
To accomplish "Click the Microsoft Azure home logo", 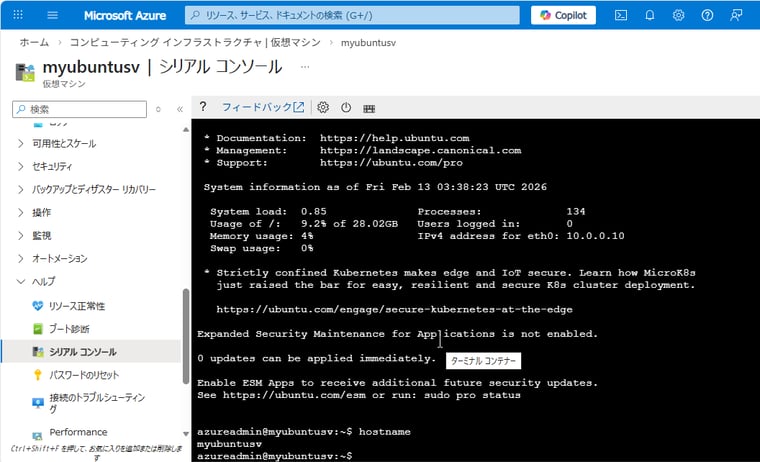I will (125, 16).
